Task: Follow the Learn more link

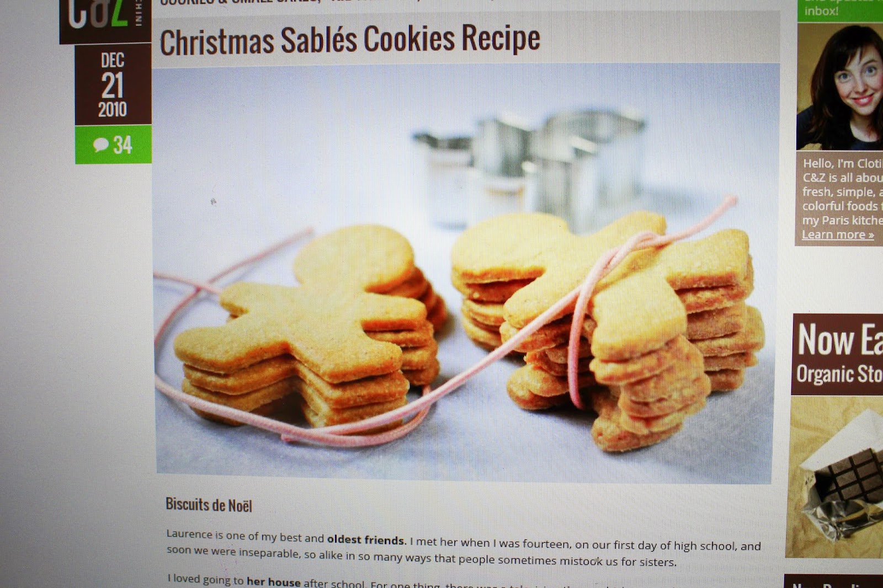Action: pyautogui.click(x=838, y=234)
